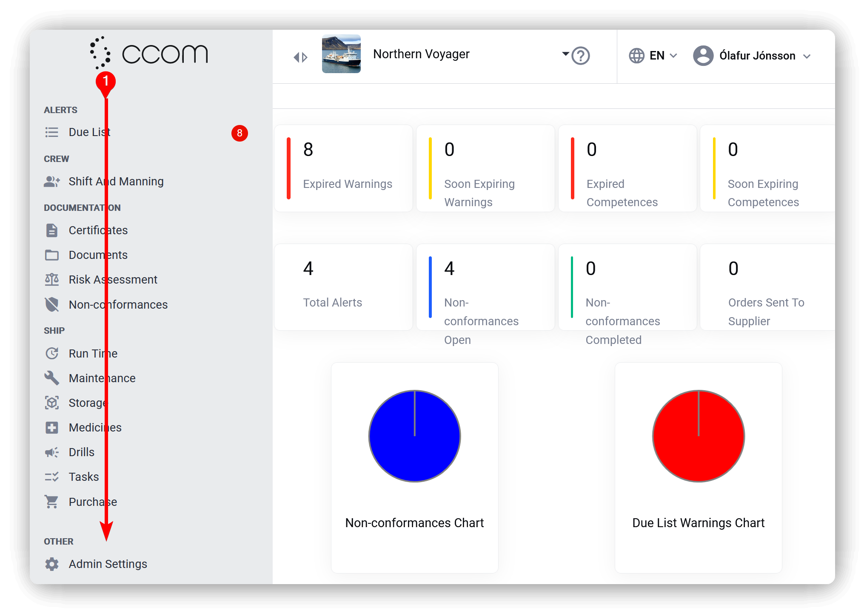Click the ccom logo
This screenshot has height=616, width=867.
coord(148,53)
